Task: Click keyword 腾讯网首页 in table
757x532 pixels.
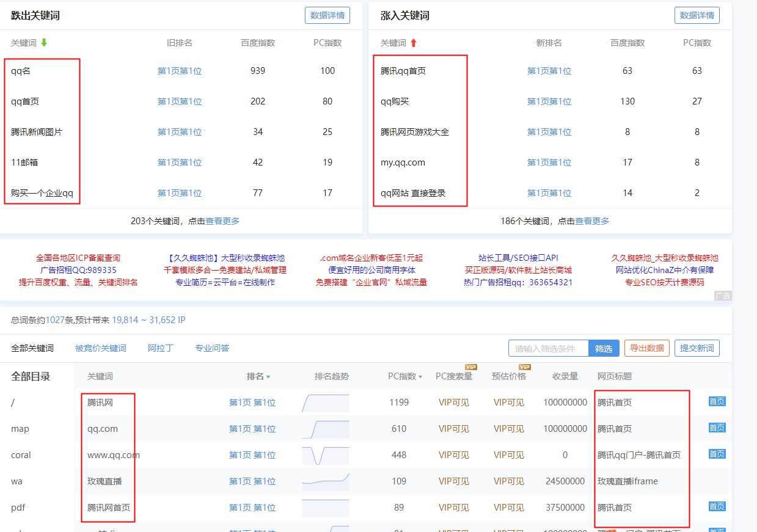Action: pos(109,508)
